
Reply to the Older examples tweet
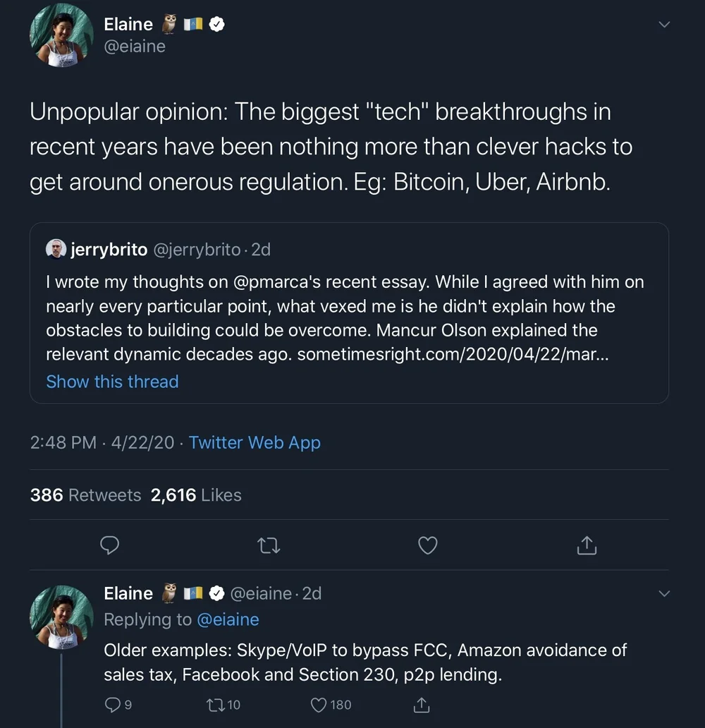(113, 704)
